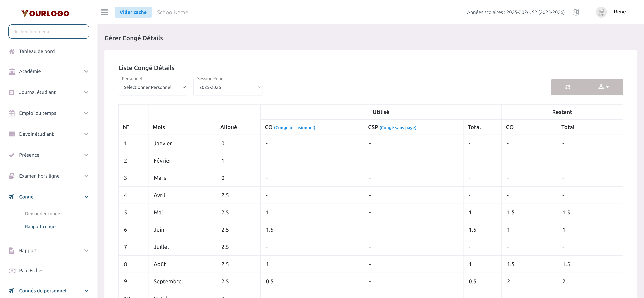Click the Paie Fiches money icon
The image size is (644, 298).
point(12,270)
